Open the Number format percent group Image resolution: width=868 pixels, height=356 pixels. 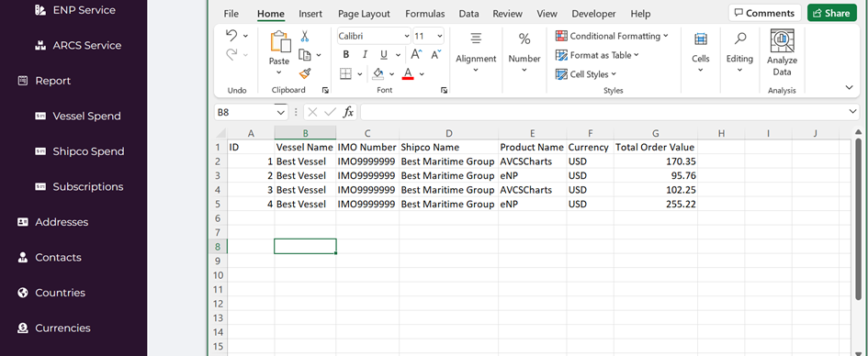[x=524, y=52]
